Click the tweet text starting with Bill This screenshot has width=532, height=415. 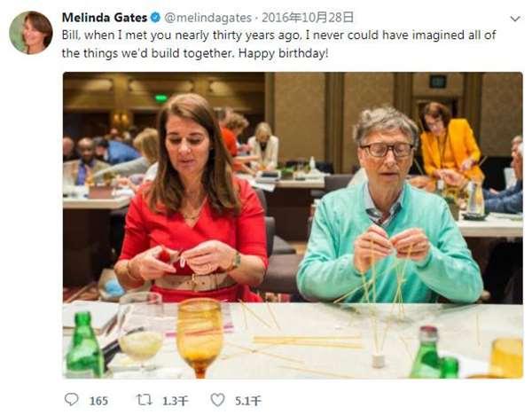click(x=279, y=44)
